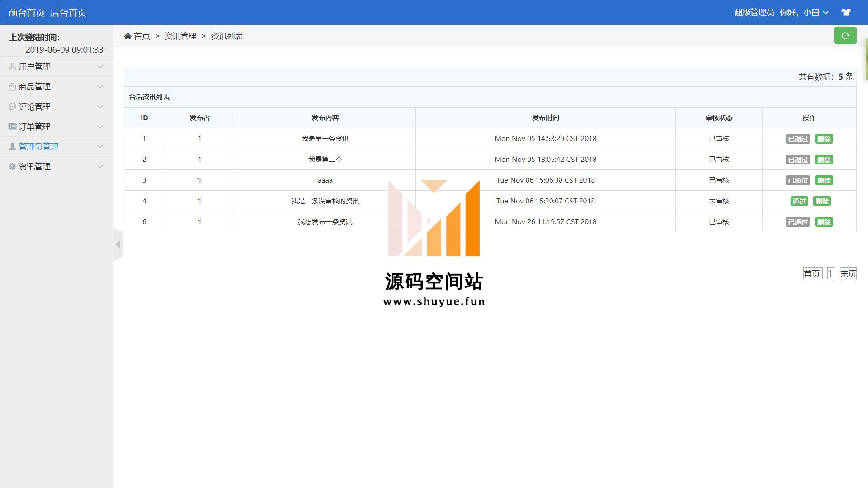Expand the 评论管理 chevron

click(x=100, y=107)
